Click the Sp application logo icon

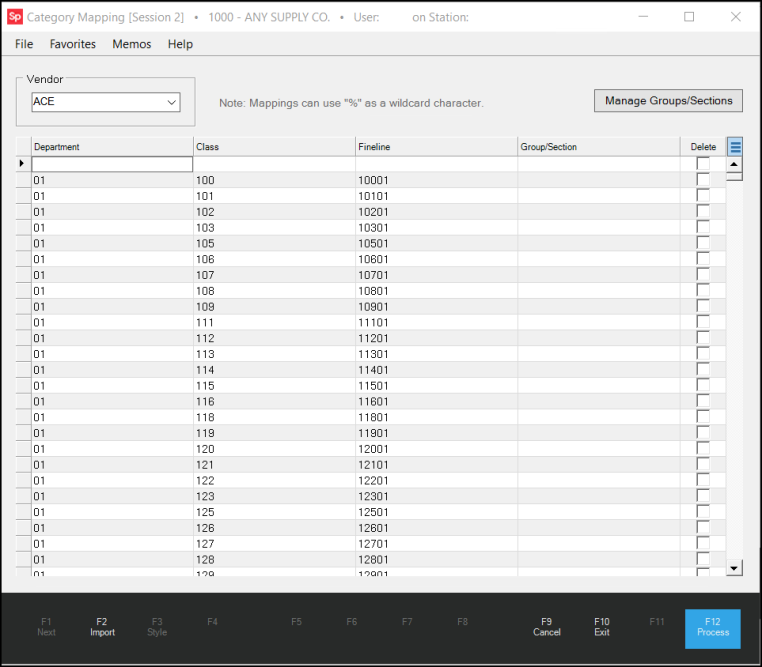[x=15, y=17]
